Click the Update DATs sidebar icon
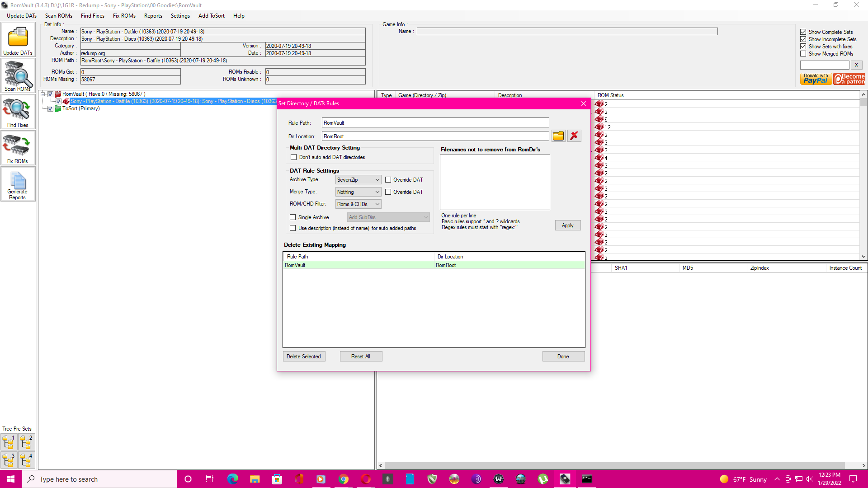Viewport: 868px width, 488px height. 18,40
